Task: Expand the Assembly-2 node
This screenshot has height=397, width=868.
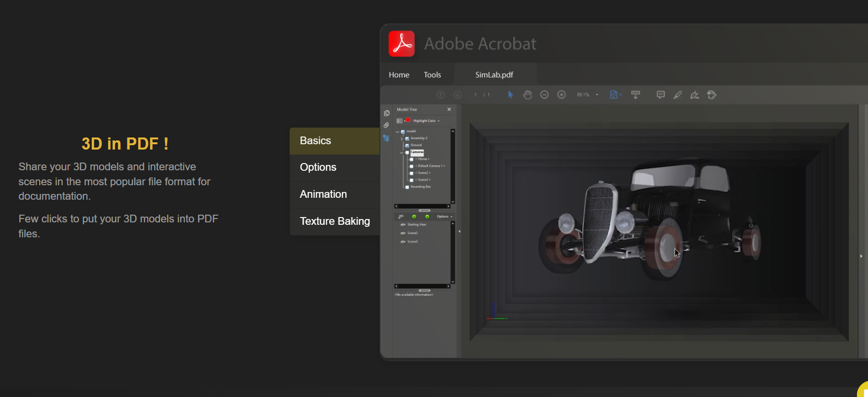Action: (x=402, y=138)
